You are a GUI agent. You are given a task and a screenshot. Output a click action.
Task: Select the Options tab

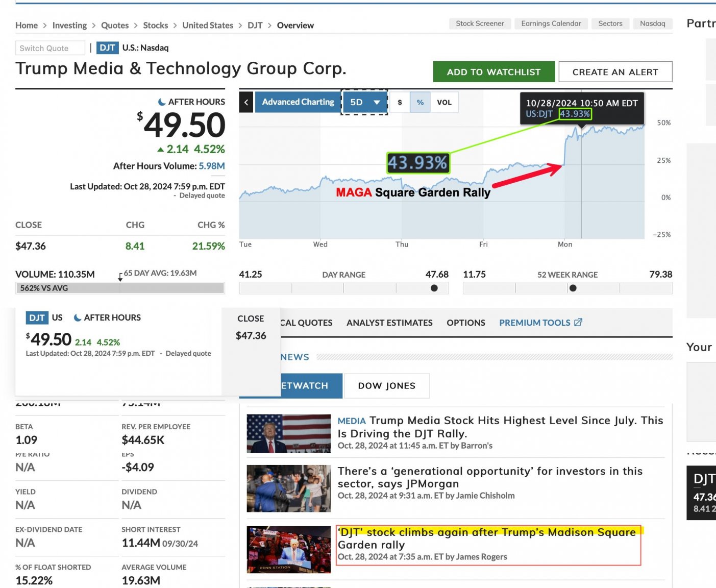pos(465,323)
